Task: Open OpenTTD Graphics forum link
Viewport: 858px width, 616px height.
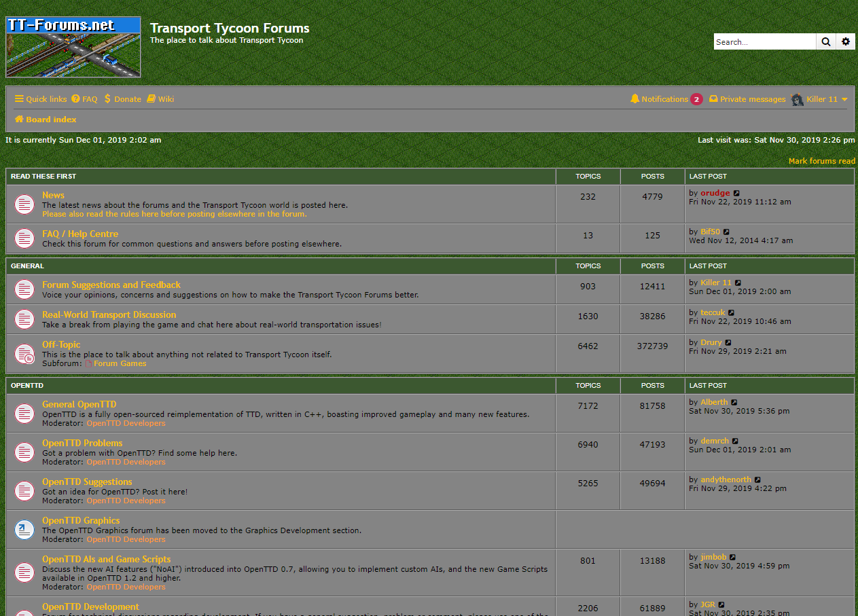Action: click(x=81, y=520)
